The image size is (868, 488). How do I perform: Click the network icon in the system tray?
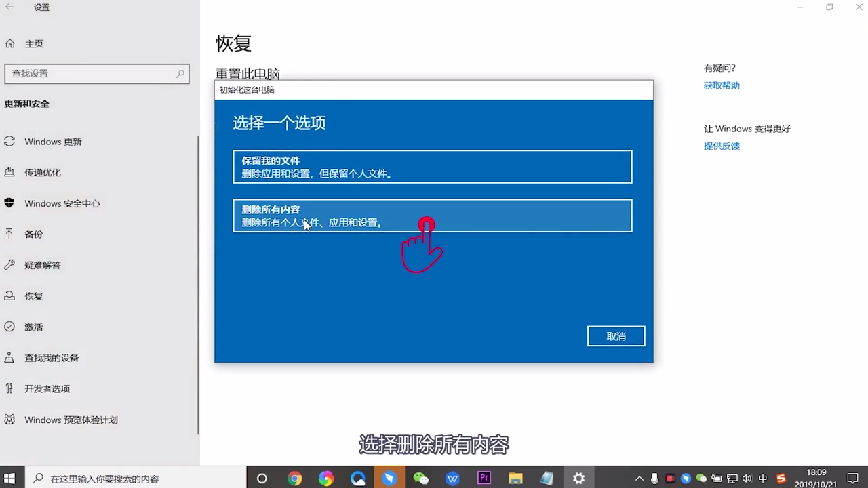[732, 478]
